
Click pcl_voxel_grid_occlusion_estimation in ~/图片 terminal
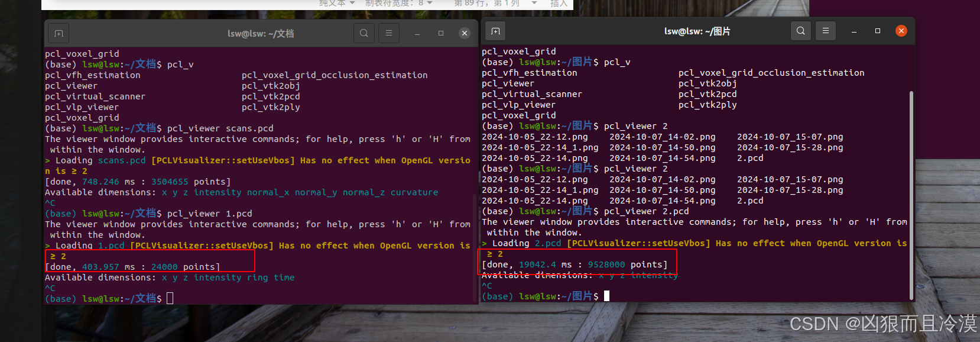[x=771, y=73]
